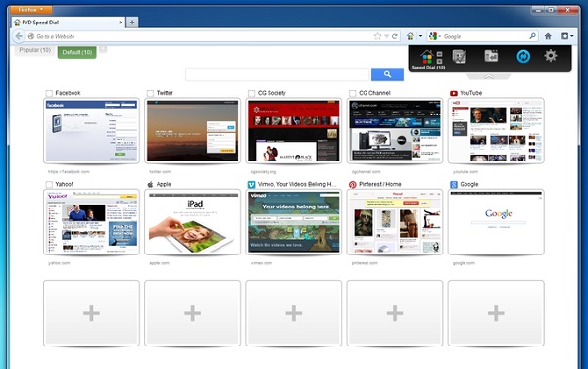
Task: Click the CG Society dial title
Action: coord(271,93)
